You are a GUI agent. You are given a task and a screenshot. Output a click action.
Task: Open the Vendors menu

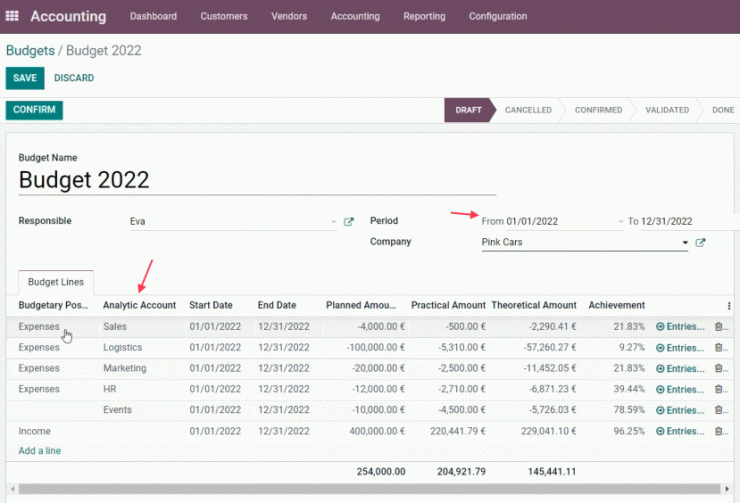click(289, 16)
